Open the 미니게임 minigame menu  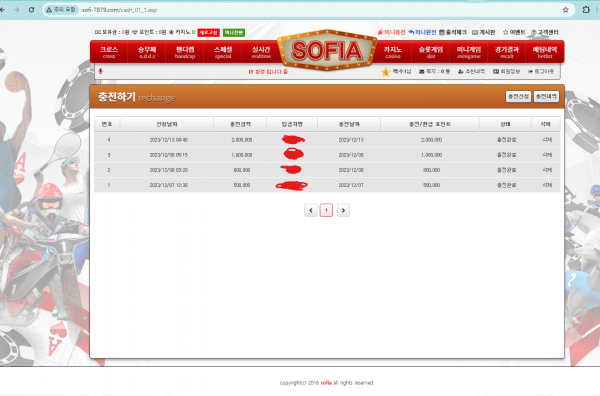pyautogui.click(x=469, y=52)
